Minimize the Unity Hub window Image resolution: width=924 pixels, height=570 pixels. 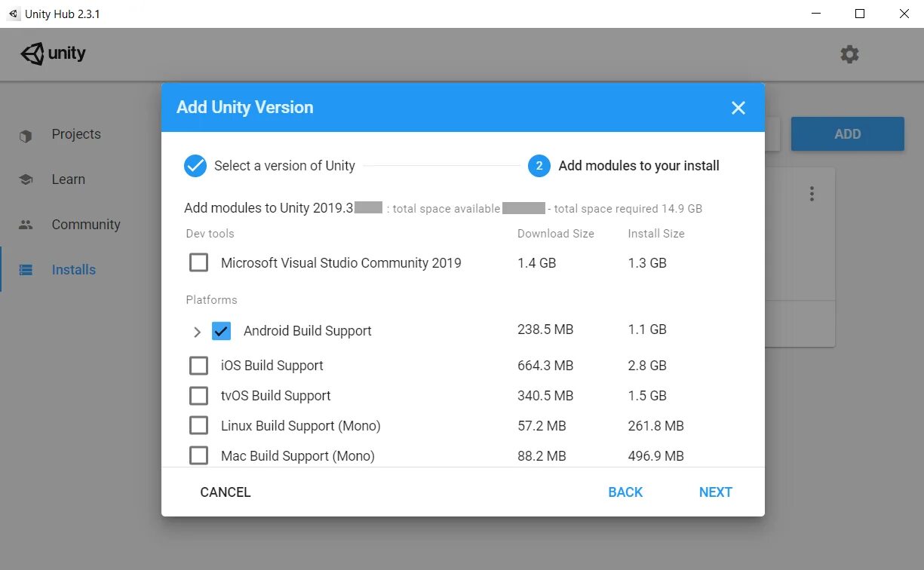pos(816,14)
